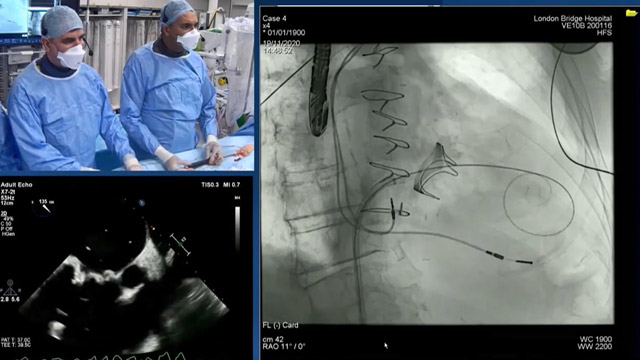
Task: Click the 135 degree angle dial icon
Action: pyautogui.click(x=43, y=207)
